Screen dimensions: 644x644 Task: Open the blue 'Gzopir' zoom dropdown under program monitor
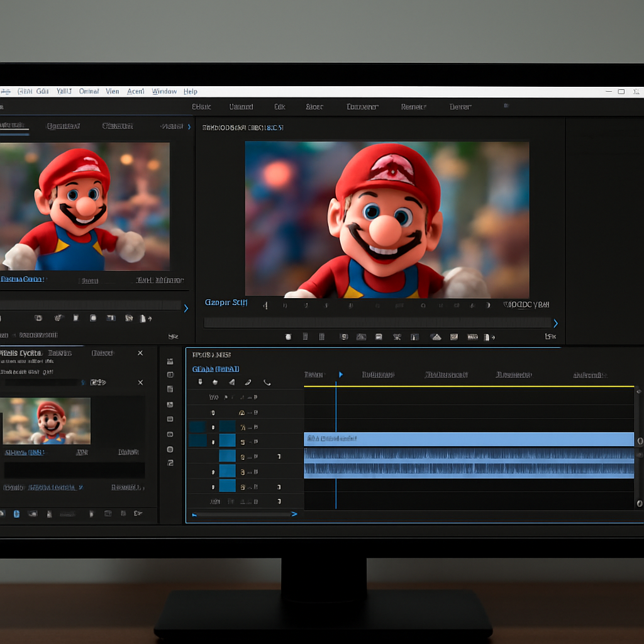[226, 303]
